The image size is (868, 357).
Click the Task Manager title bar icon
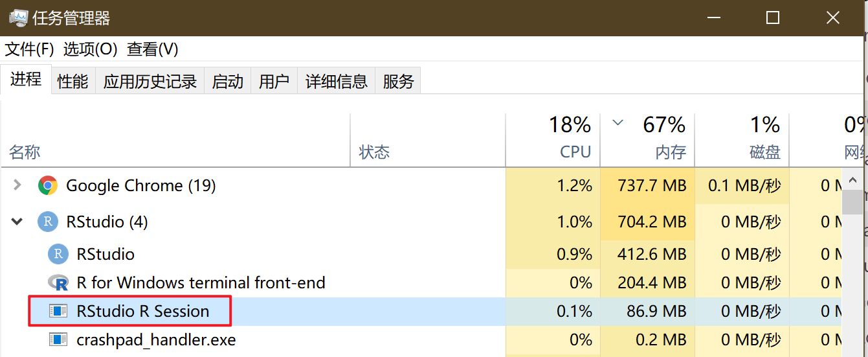click(x=17, y=17)
